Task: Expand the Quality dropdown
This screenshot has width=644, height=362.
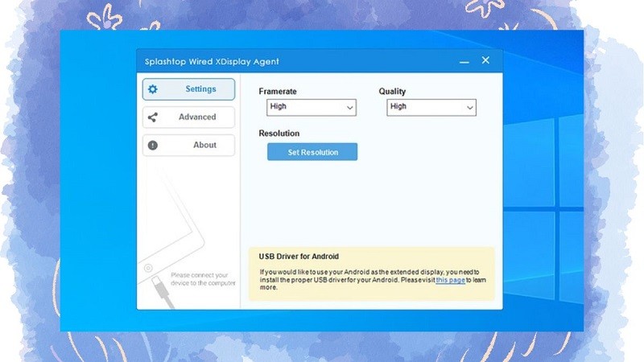Action: (431, 108)
